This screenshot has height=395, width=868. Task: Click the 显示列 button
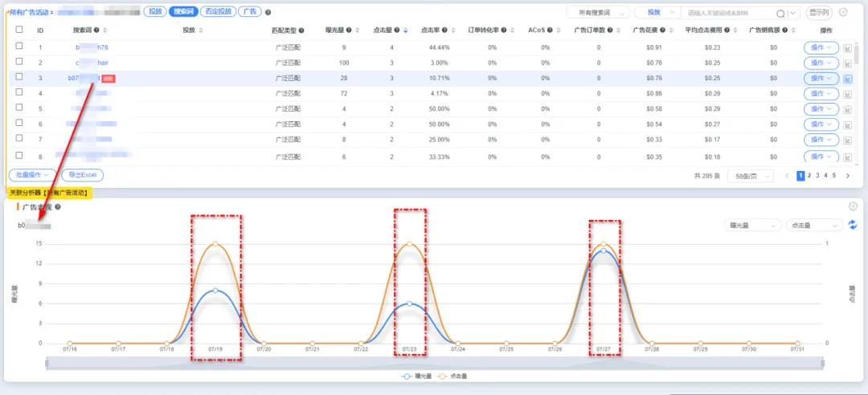[x=818, y=13]
